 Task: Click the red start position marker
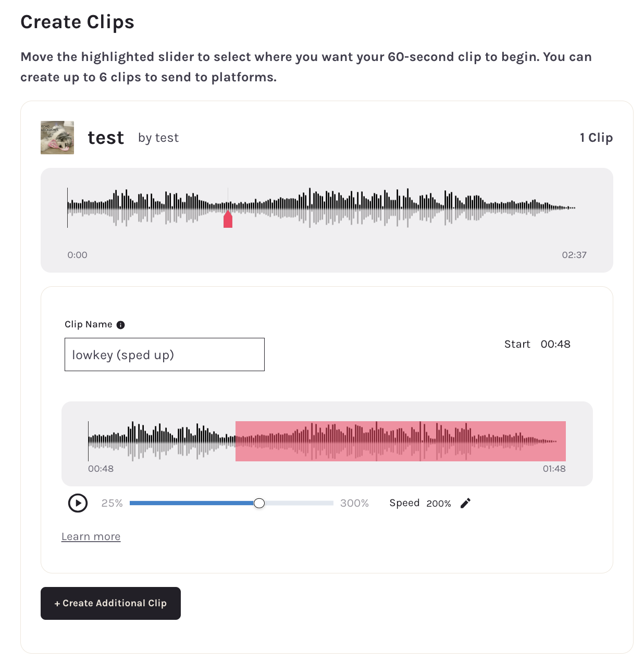click(x=228, y=219)
